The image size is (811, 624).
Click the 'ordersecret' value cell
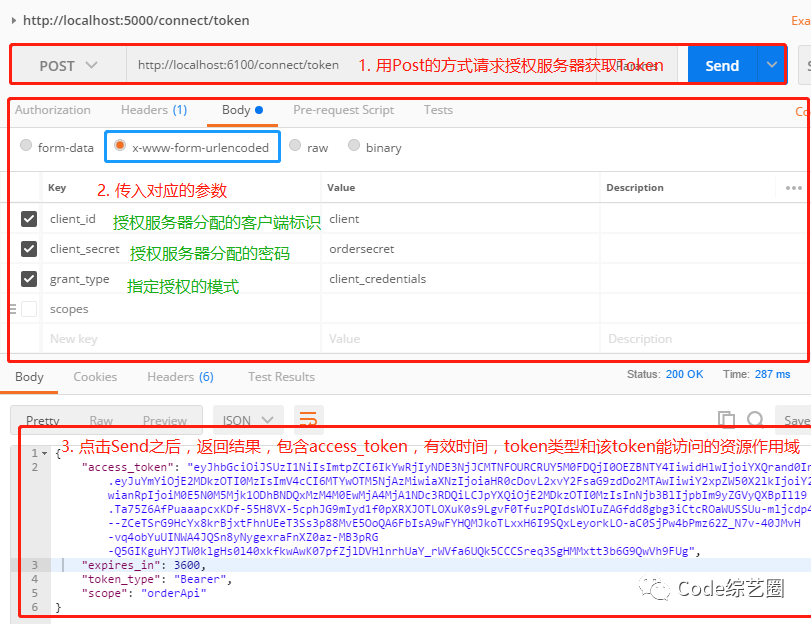click(460, 249)
